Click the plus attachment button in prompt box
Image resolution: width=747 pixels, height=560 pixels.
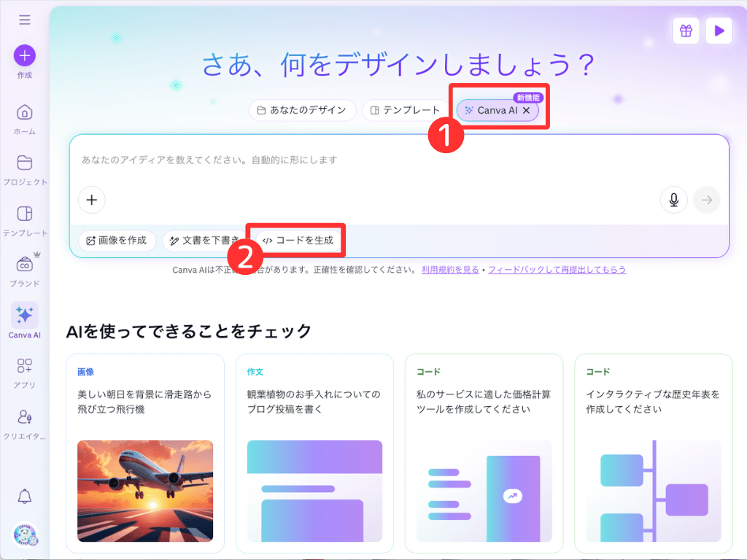click(x=91, y=200)
